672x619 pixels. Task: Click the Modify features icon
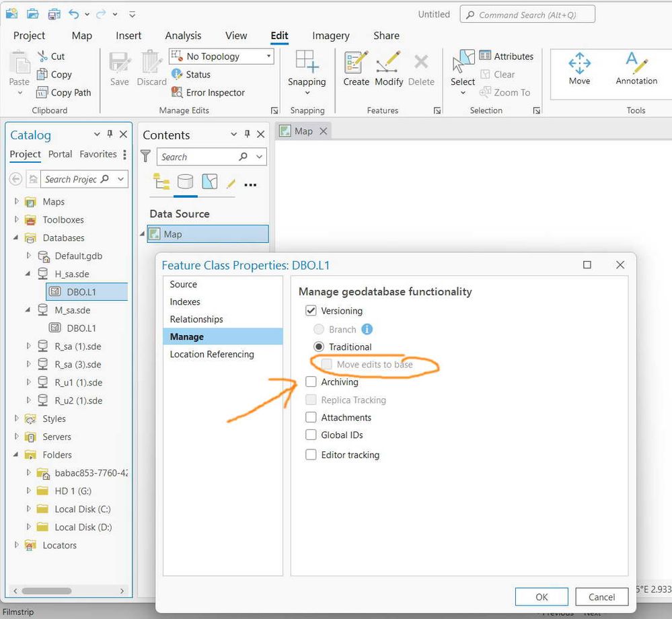pyautogui.click(x=388, y=63)
